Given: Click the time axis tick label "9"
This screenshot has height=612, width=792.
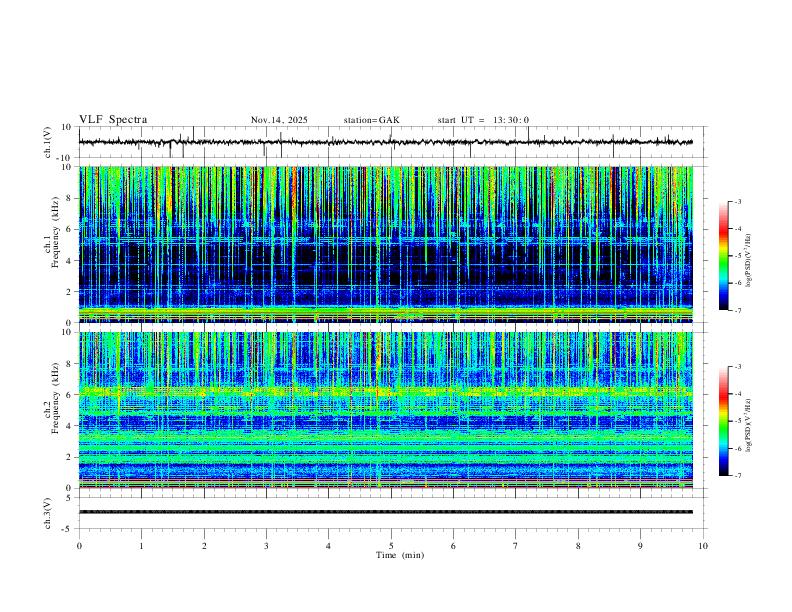Looking at the screenshot, I should click(640, 546).
